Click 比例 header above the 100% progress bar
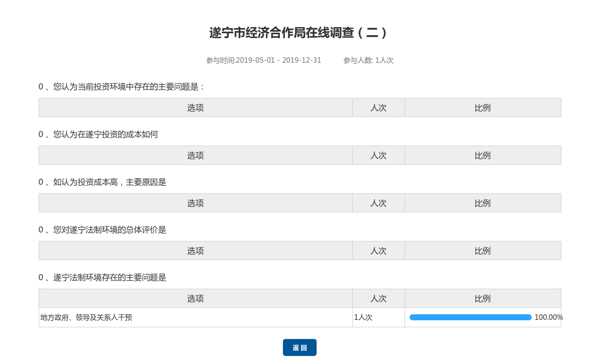The width and height of the screenshot is (595, 364). (482, 298)
